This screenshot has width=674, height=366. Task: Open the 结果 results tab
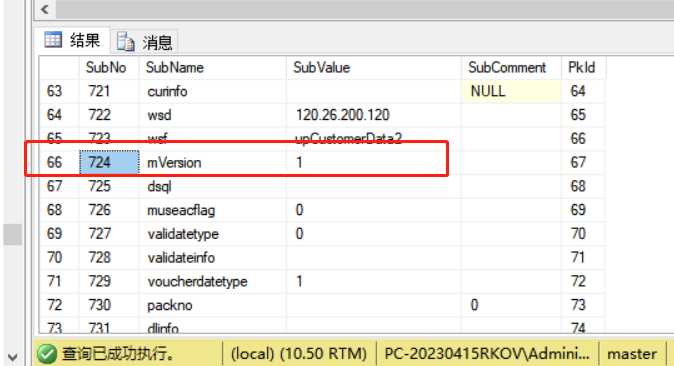coord(72,40)
